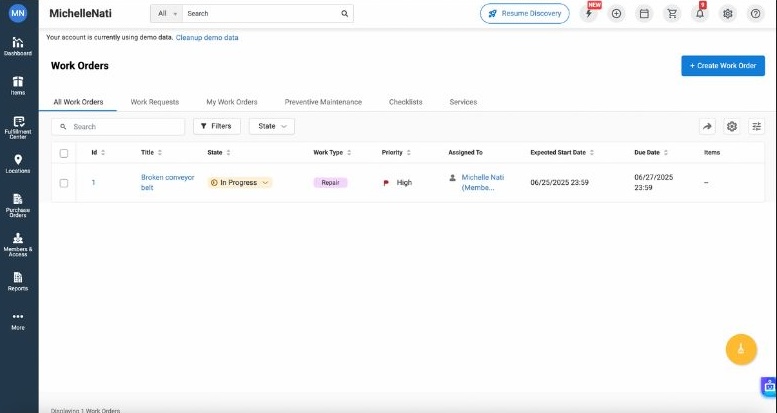Click work order Id 1 link
This screenshot has height=413, width=777.
(x=93, y=182)
